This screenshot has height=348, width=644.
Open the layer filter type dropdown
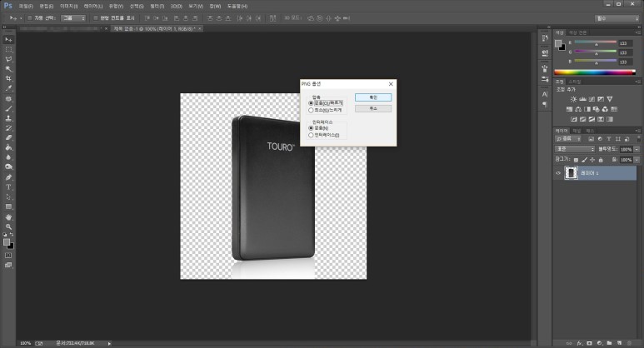tap(568, 139)
